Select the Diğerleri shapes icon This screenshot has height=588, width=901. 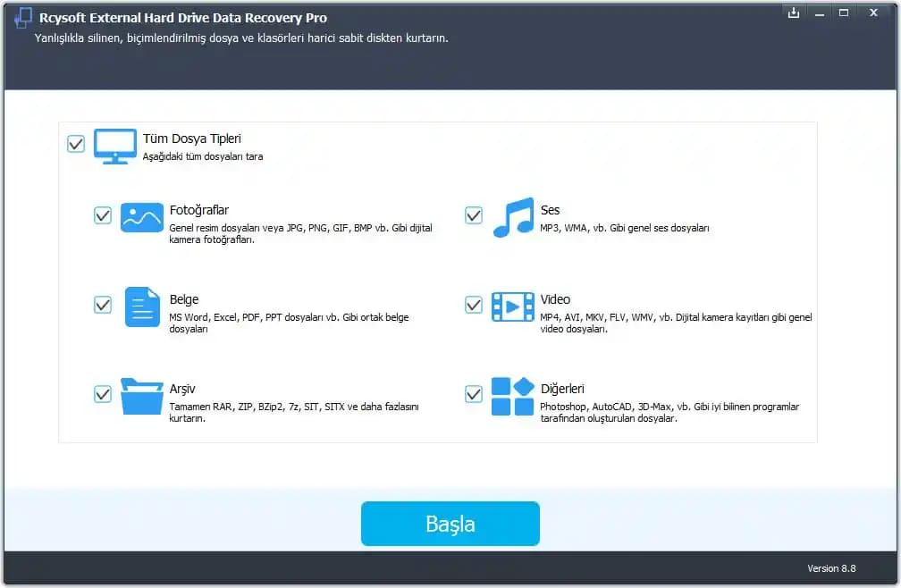coord(513,396)
